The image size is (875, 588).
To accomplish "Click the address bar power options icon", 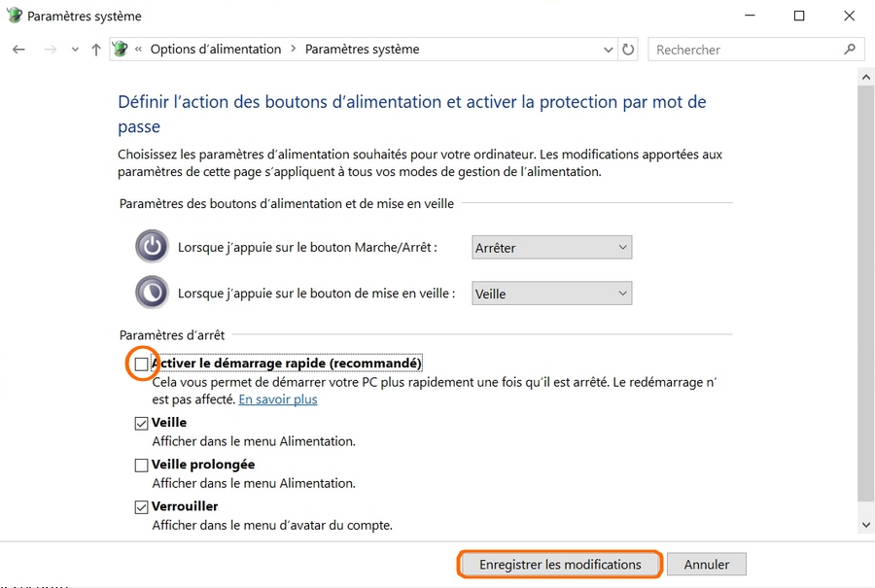I will pos(120,50).
